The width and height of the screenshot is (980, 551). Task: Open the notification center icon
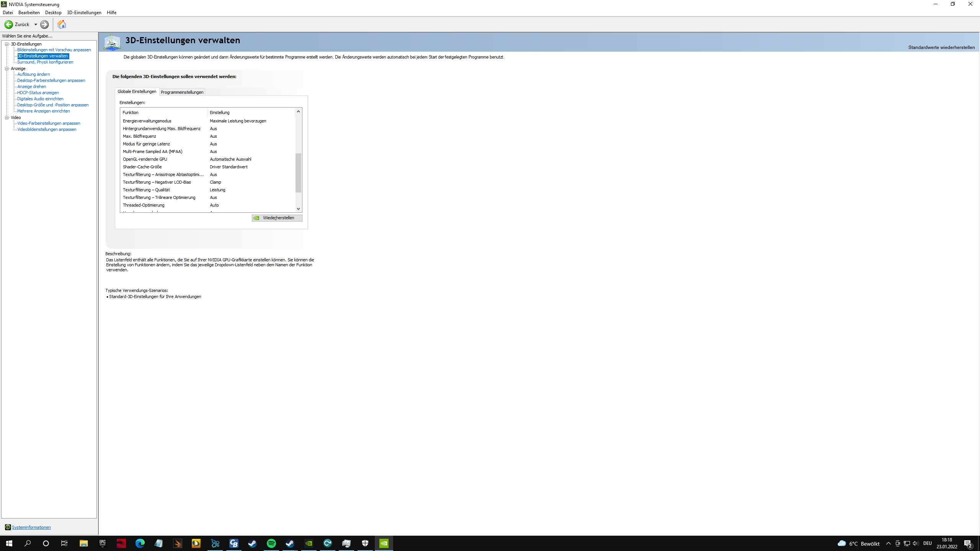pyautogui.click(x=968, y=543)
